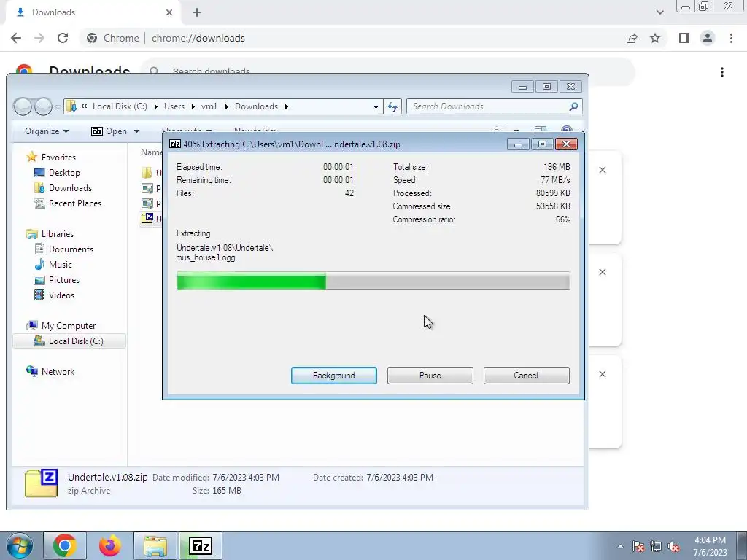Show hidden system tray icons
The image size is (747, 560).
coord(620,546)
